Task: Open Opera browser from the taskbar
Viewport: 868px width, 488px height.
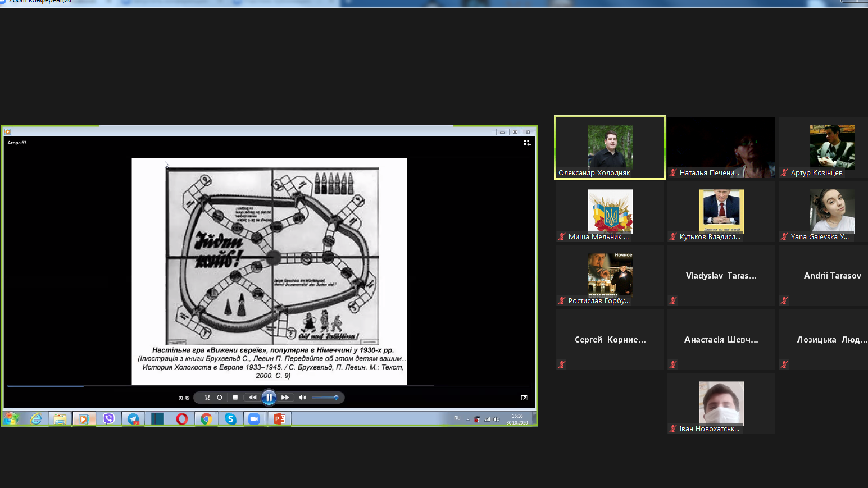Action: tap(181, 419)
